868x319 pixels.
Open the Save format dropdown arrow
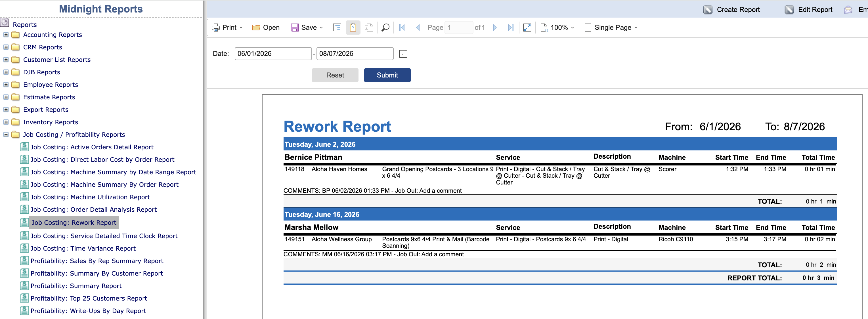pyautogui.click(x=321, y=28)
